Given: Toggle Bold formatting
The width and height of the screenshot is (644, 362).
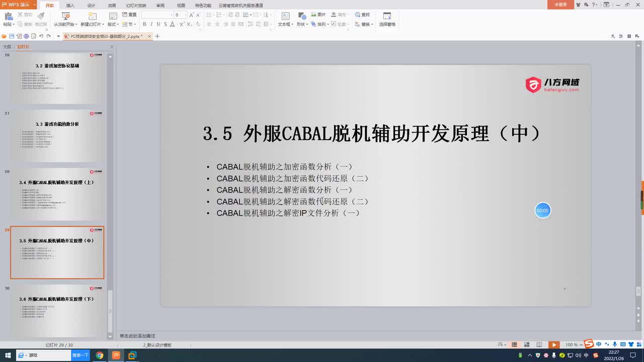Looking at the screenshot, I should tap(144, 24).
